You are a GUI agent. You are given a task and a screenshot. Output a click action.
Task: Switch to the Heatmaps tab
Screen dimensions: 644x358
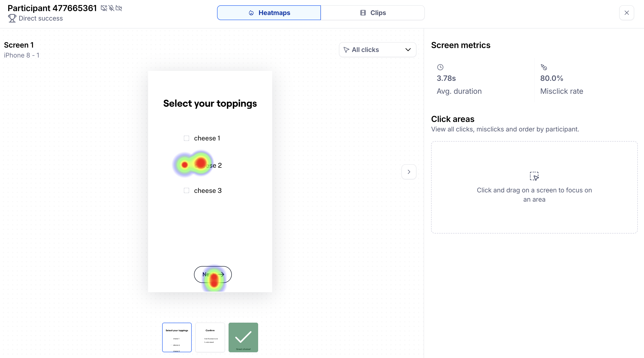pyautogui.click(x=269, y=13)
